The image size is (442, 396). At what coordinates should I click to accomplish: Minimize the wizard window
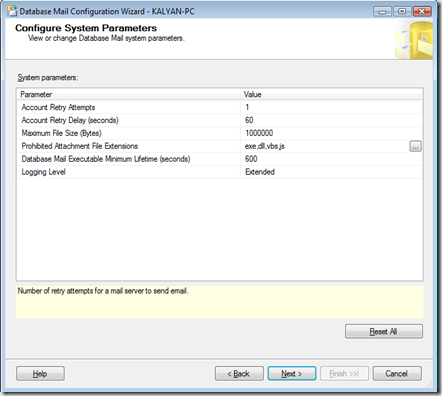pos(382,11)
